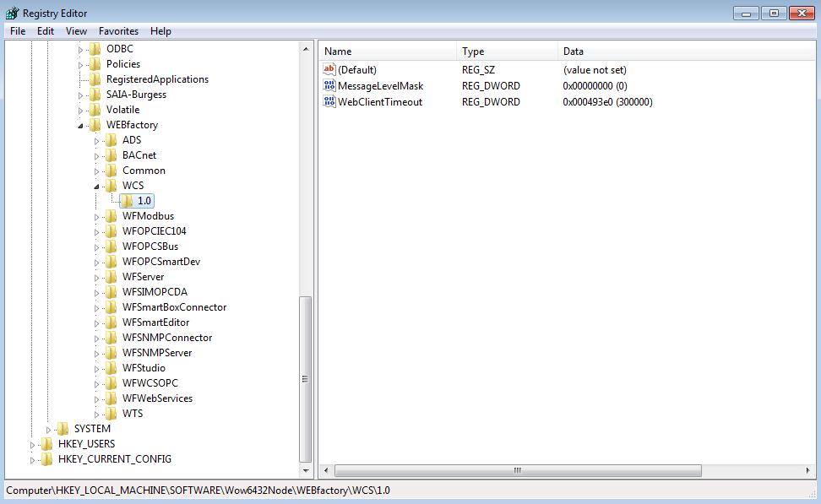Click the WCS folder icon

[111, 185]
